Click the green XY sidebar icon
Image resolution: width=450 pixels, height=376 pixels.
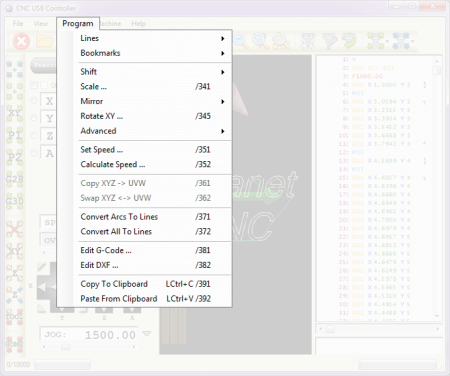tap(15, 113)
